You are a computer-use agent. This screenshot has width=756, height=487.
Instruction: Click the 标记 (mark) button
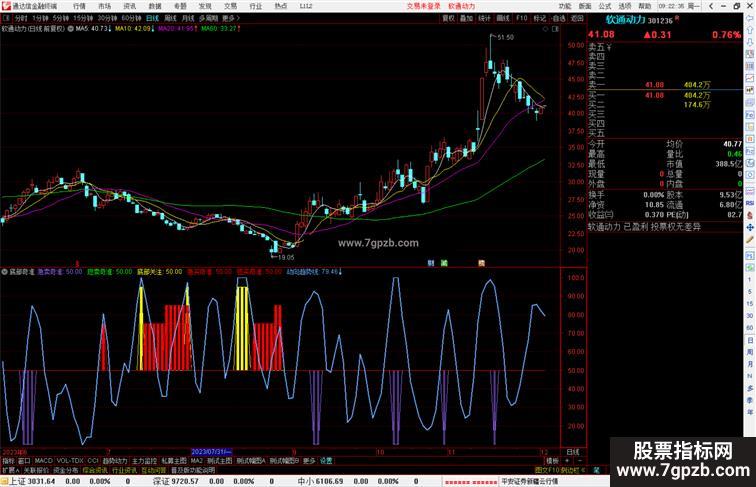[540, 18]
